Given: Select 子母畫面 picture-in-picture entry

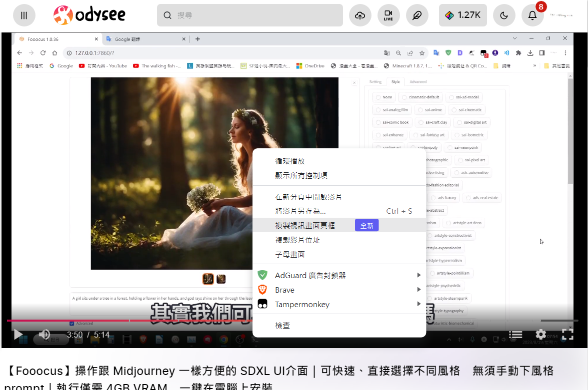Looking at the screenshot, I should [x=339, y=254].
